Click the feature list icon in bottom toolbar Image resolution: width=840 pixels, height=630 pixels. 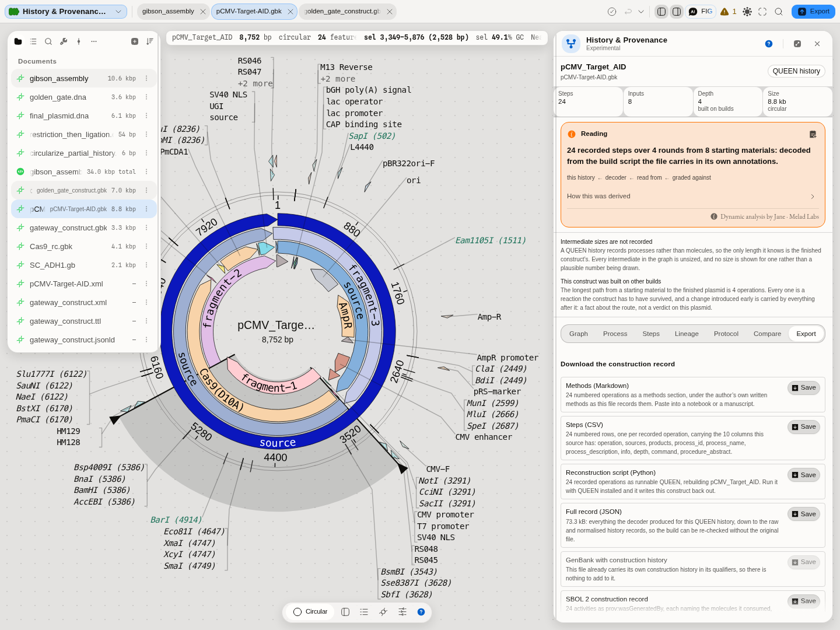click(364, 612)
